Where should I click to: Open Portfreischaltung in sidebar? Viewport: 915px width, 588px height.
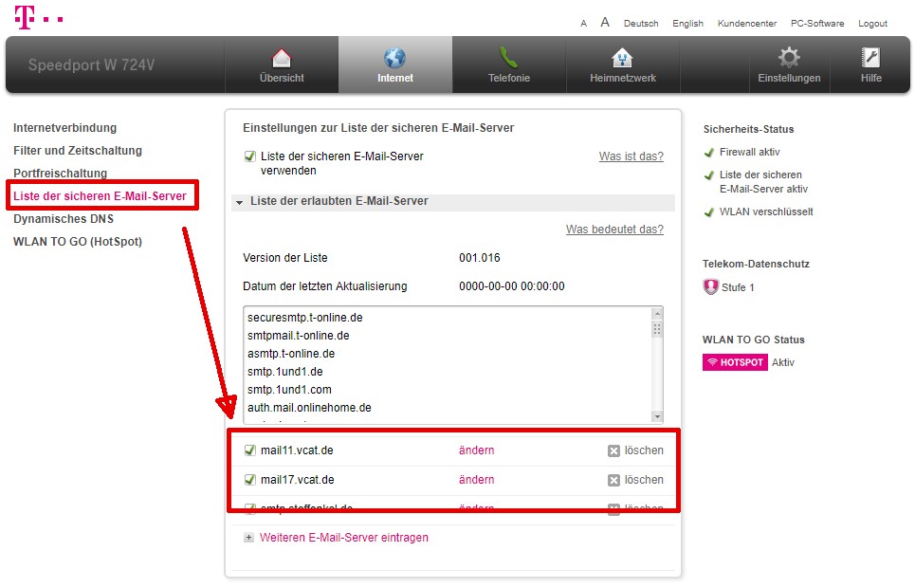(60, 174)
